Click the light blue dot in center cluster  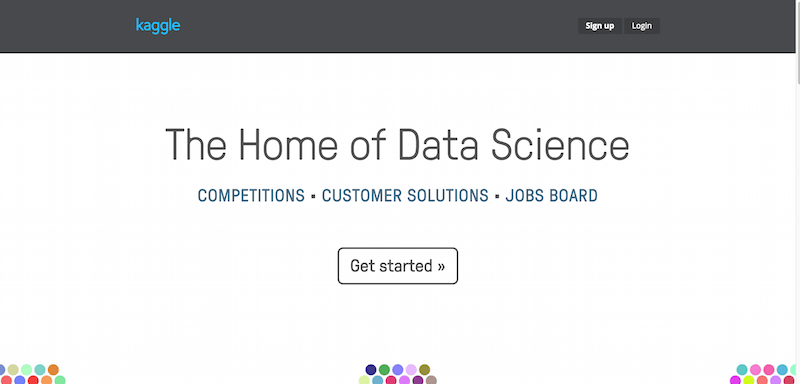pos(378,380)
